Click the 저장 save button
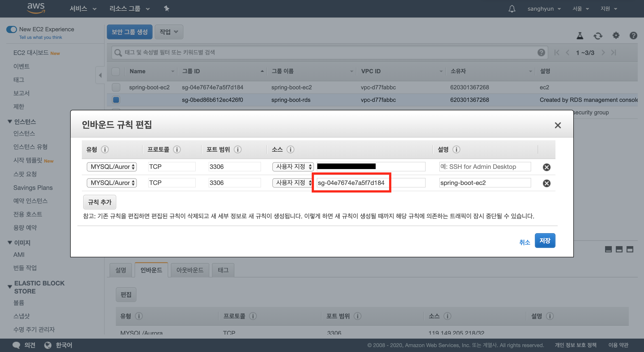Viewport: 644px width, 352px height. tap(545, 241)
